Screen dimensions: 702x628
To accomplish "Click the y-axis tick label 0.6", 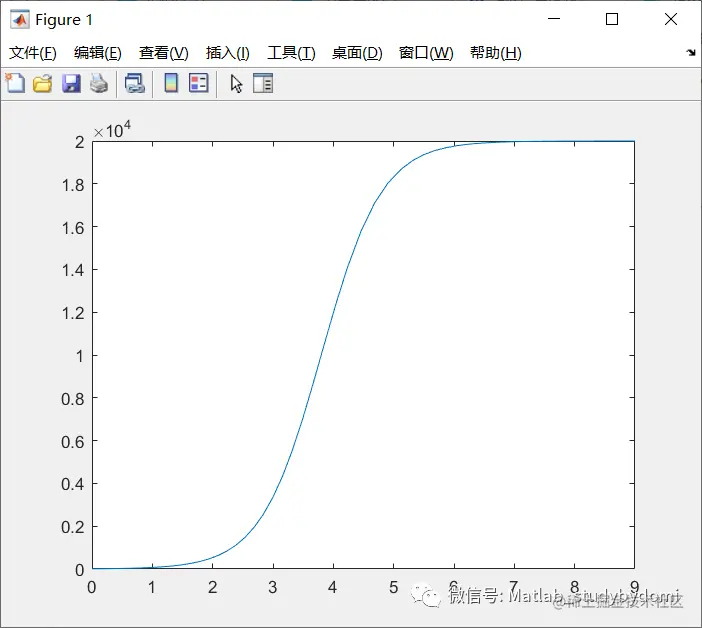I will [x=73, y=442].
